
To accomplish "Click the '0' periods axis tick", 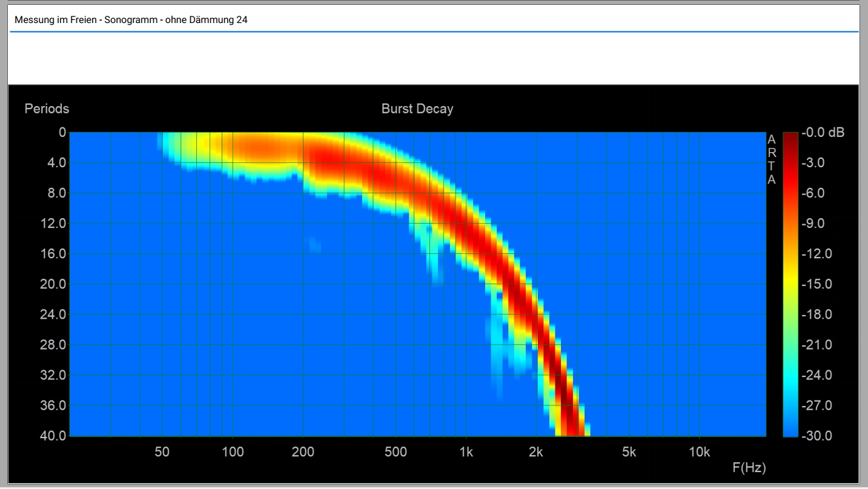I will tap(62, 133).
